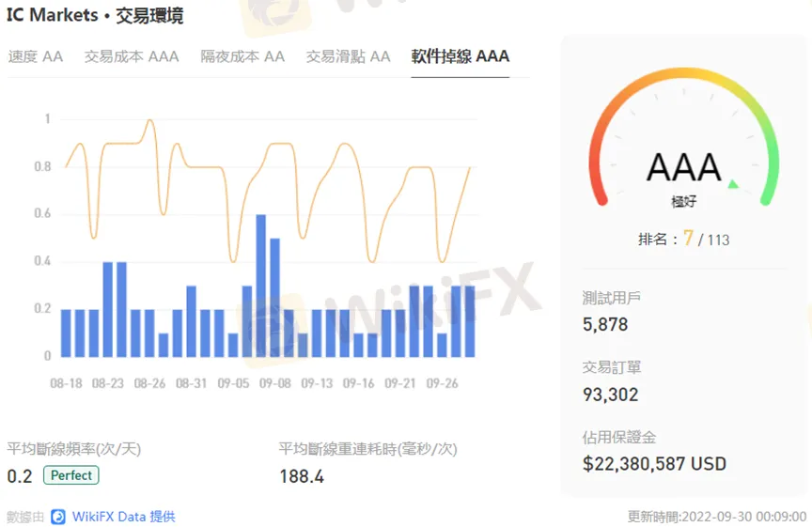The height and width of the screenshot is (527, 812).
Task: Click the 09-08 date label on axis
Action: (x=275, y=383)
